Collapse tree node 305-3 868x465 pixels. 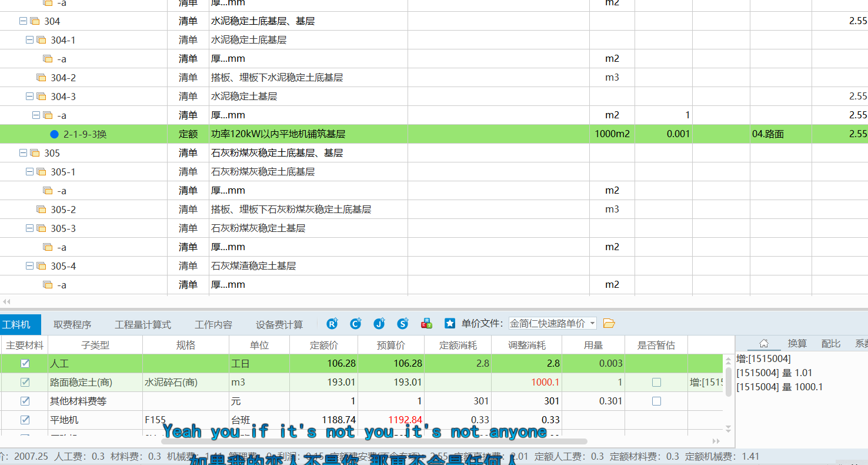tap(29, 228)
